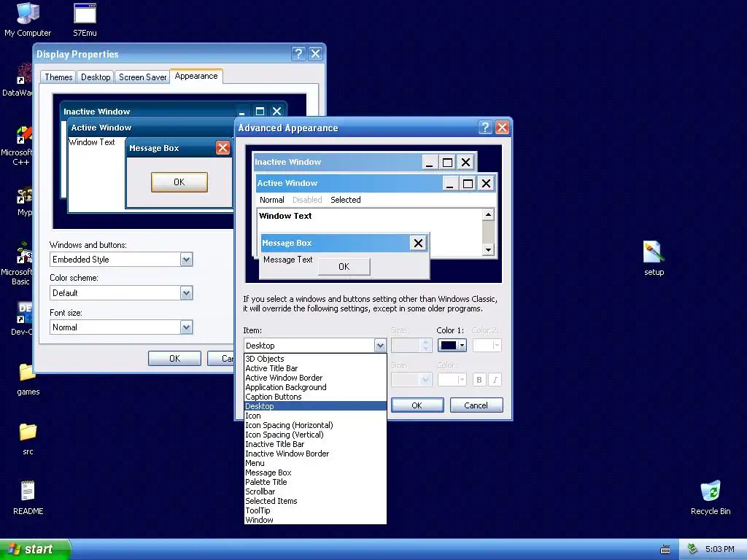Choose Window from the Item list
The image size is (747, 560).
click(315, 520)
